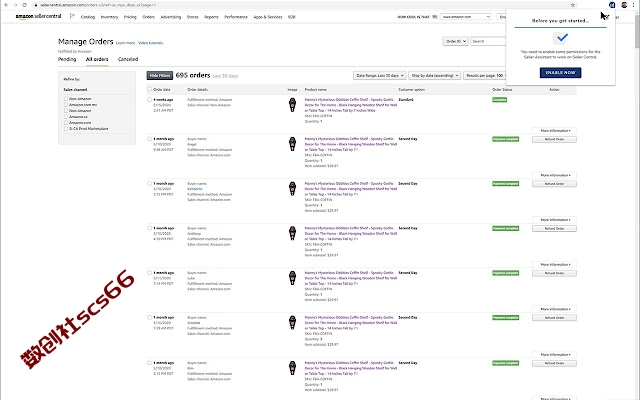Open the Inventory menu
640x400 pixels.
click(109, 17)
